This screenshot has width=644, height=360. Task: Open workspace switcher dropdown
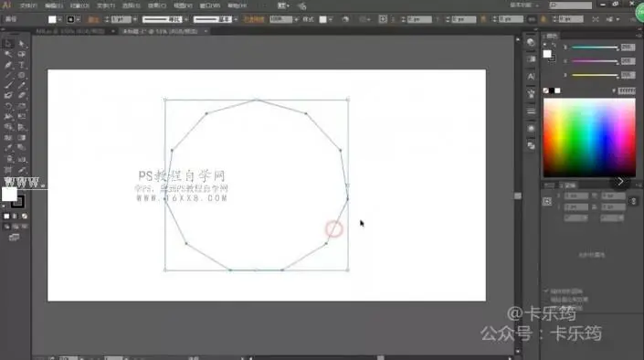525,5
